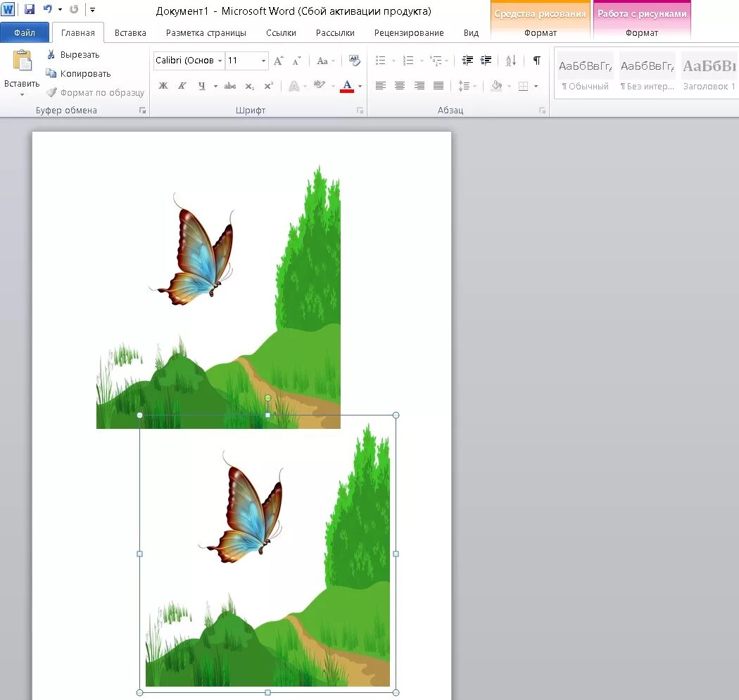The width and height of the screenshot is (739, 700).
Task: Click the line spacing icon
Action: click(x=465, y=86)
